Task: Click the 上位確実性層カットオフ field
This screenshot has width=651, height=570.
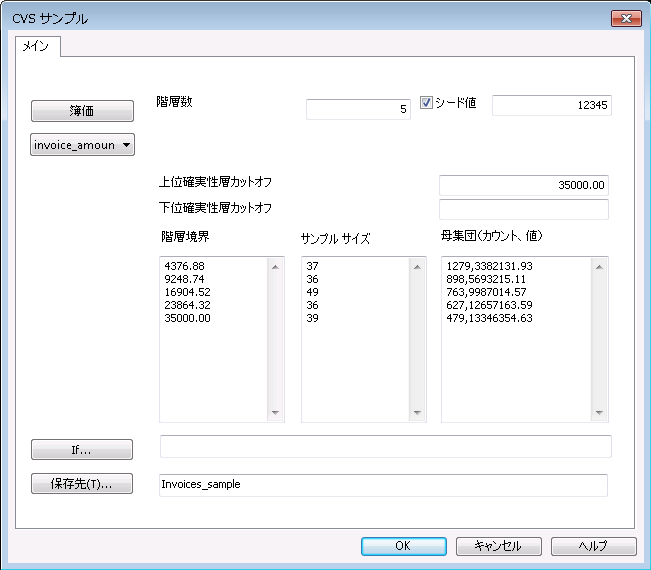Action: click(x=523, y=184)
